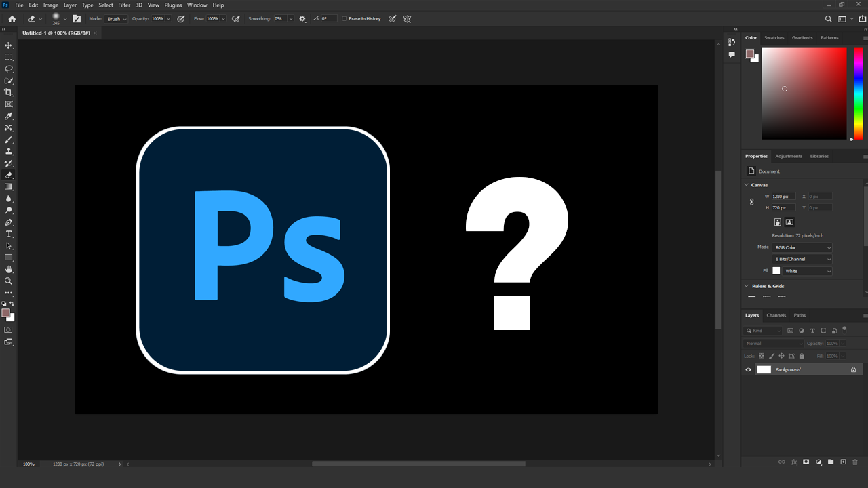The width and height of the screenshot is (868, 488).
Task: Select the Clone Stamp tool
Action: [9, 151]
